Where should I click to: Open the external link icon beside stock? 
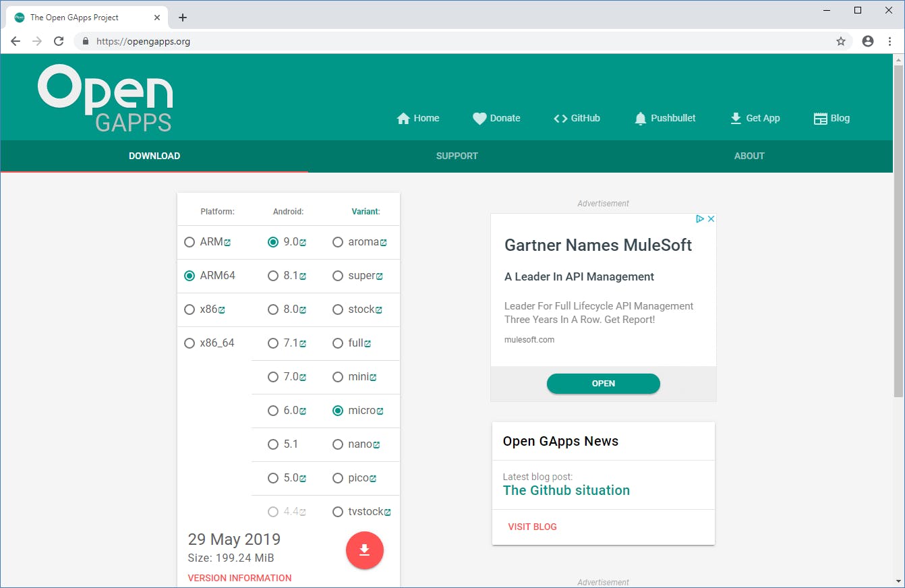tap(378, 310)
